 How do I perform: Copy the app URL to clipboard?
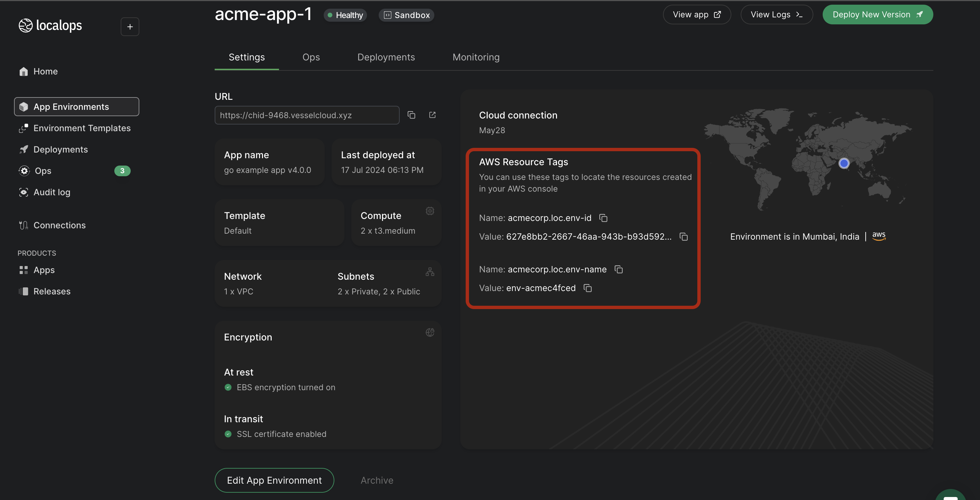click(x=411, y=115)
